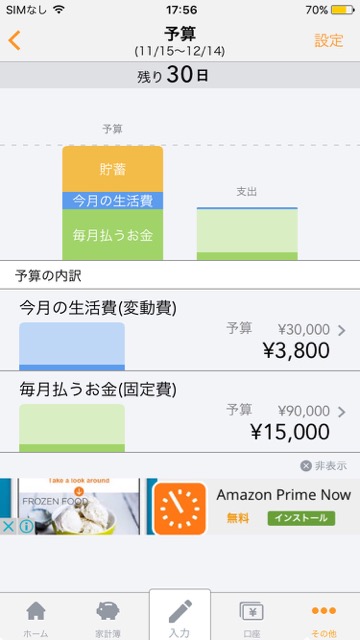Hide the ad using 非表示 button
360x640 pixels.
324,466
